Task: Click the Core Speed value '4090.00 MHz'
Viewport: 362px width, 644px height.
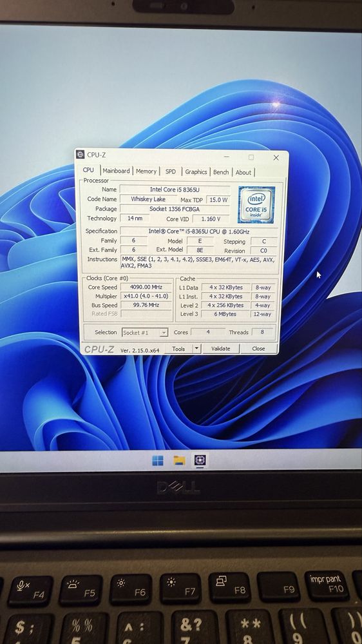Action: (146, 287)
